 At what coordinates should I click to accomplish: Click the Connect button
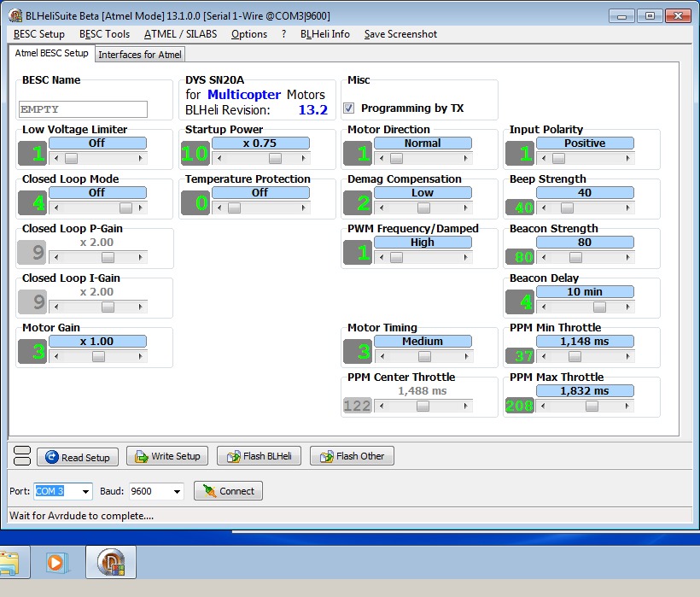228,491
